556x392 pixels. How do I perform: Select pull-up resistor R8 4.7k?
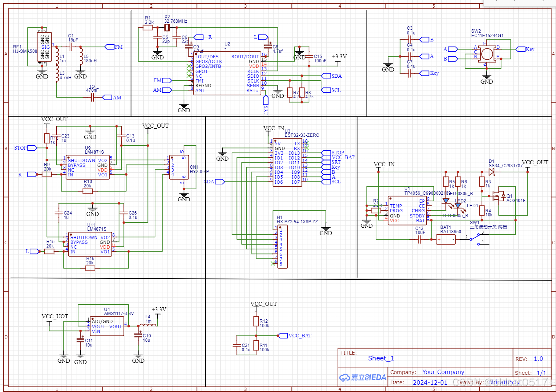coord(302,93)
